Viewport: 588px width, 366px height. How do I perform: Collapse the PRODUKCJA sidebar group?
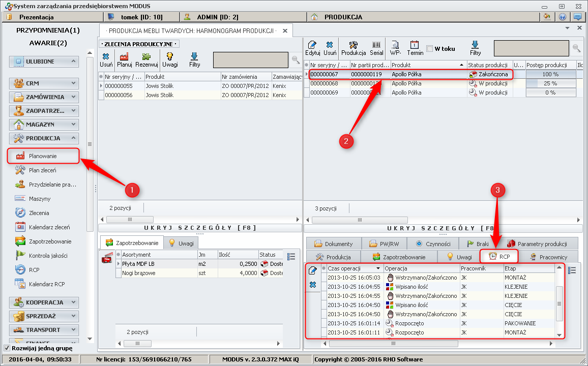(44, 138)
